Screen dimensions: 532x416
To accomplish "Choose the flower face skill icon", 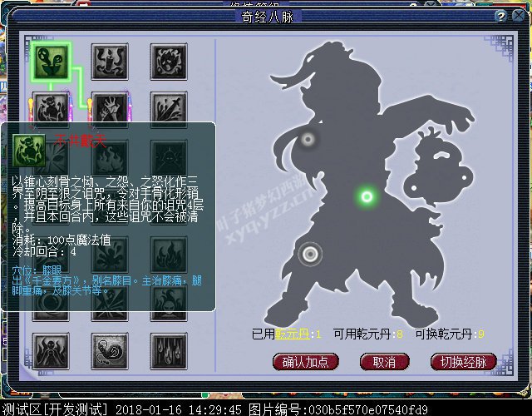I will (169, 62).
